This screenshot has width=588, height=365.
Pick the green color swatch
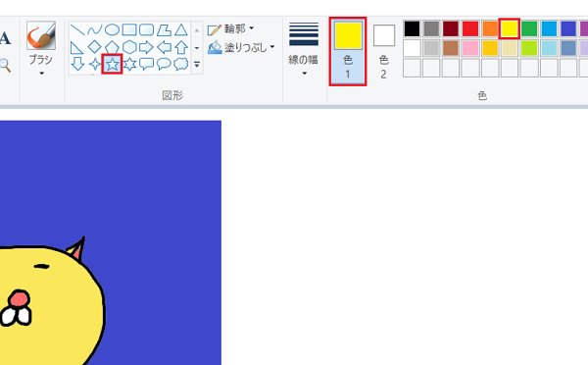point(529,28)
